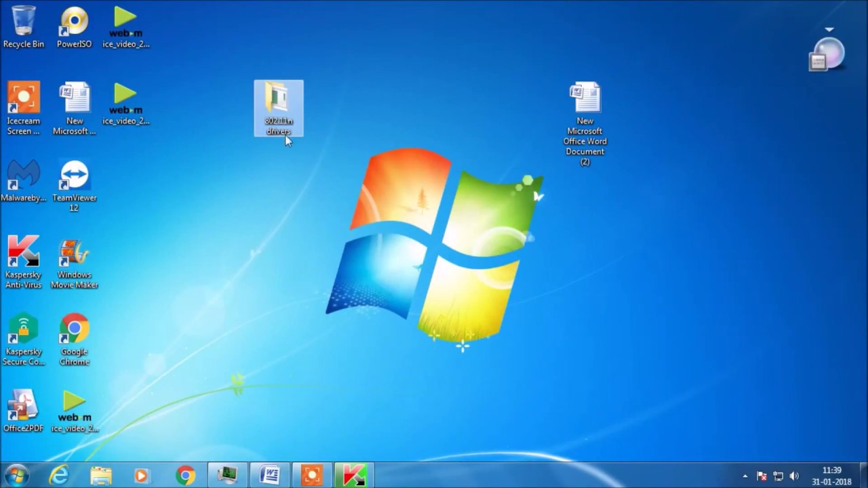
Task: Launch Windows Media Player from taskbar
Action: pyautogui.click(x=142, y=476)
